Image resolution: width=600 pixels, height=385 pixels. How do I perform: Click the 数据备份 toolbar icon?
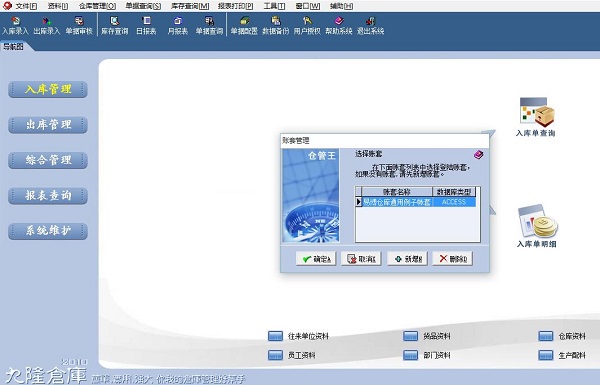276,25
